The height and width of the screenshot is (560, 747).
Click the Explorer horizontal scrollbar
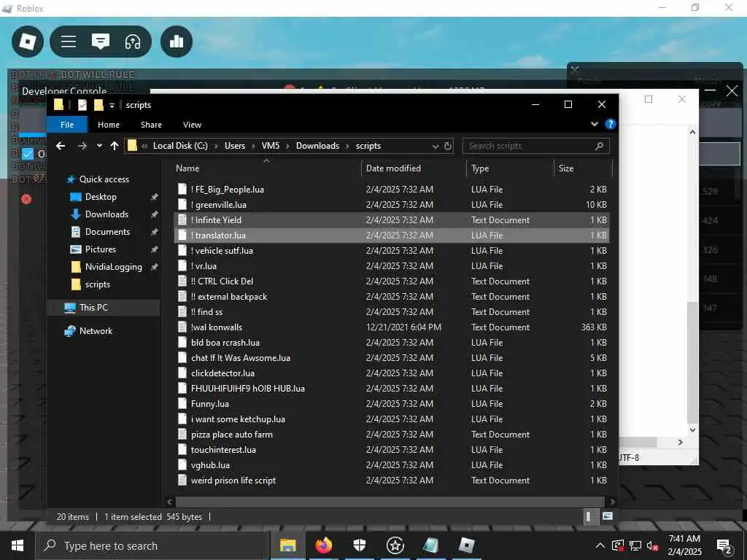click(x=390, y=502)
